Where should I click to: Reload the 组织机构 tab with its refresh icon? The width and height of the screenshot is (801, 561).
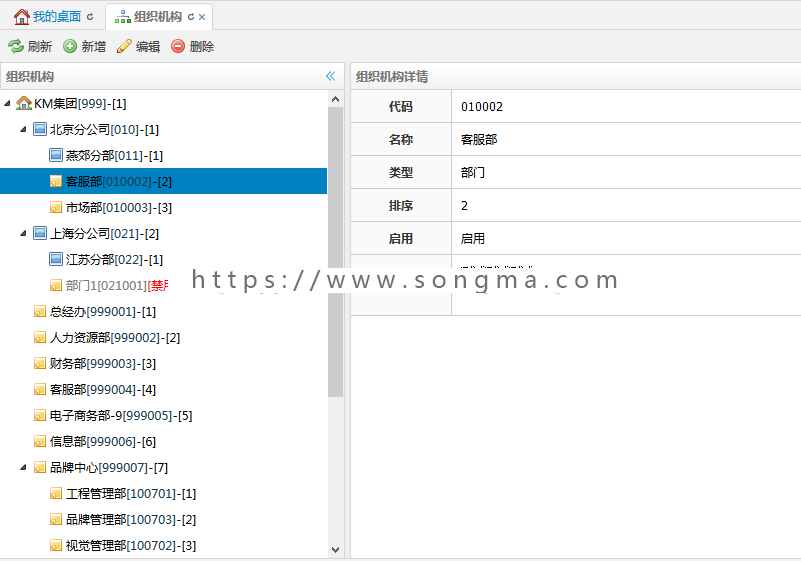point(191,17)
